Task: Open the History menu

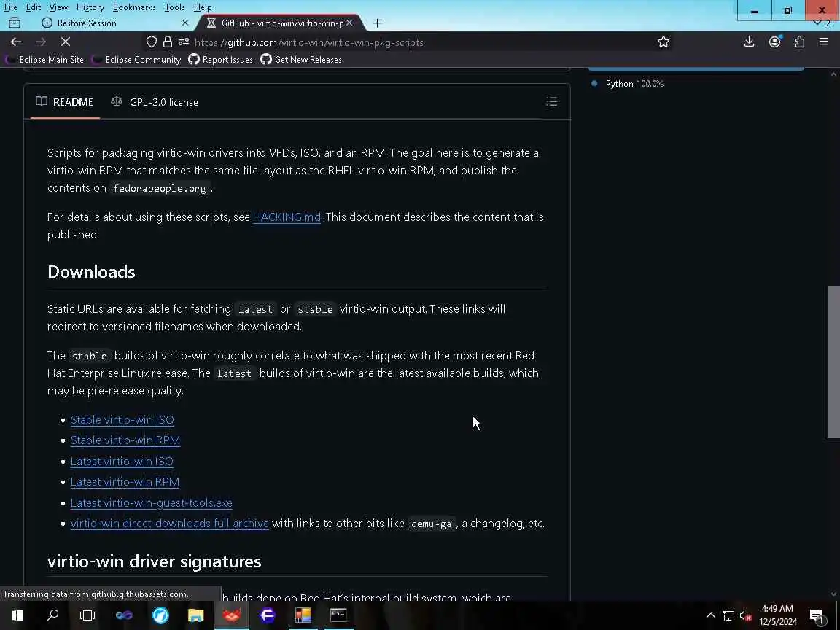Action: tap(90, 7)
